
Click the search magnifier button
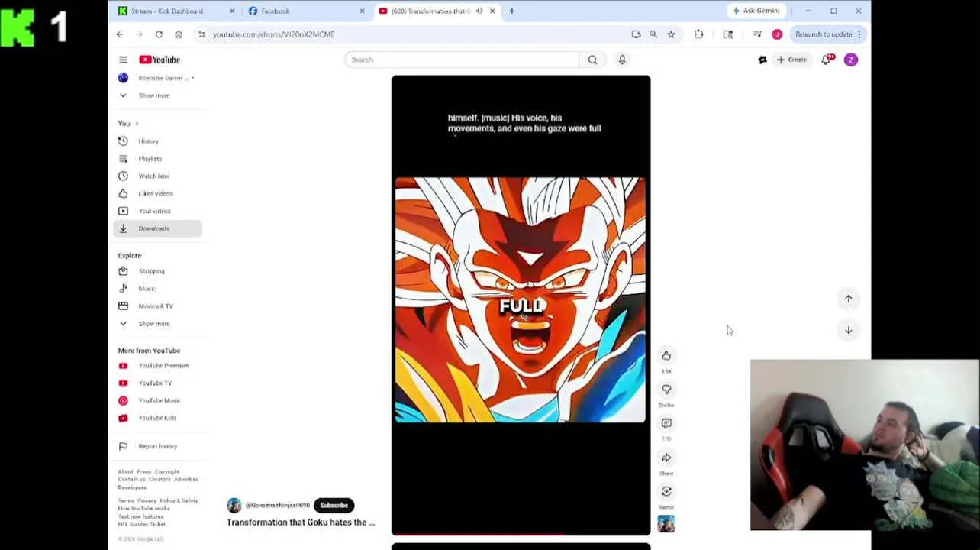tap(592, 60)
